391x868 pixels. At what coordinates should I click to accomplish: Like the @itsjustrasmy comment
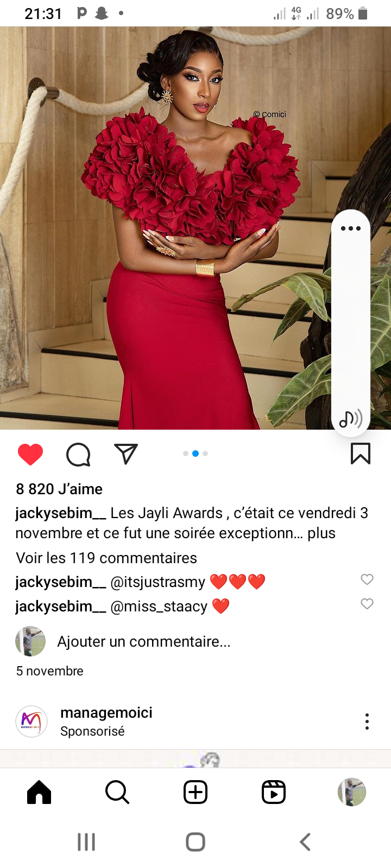point(367,579)
